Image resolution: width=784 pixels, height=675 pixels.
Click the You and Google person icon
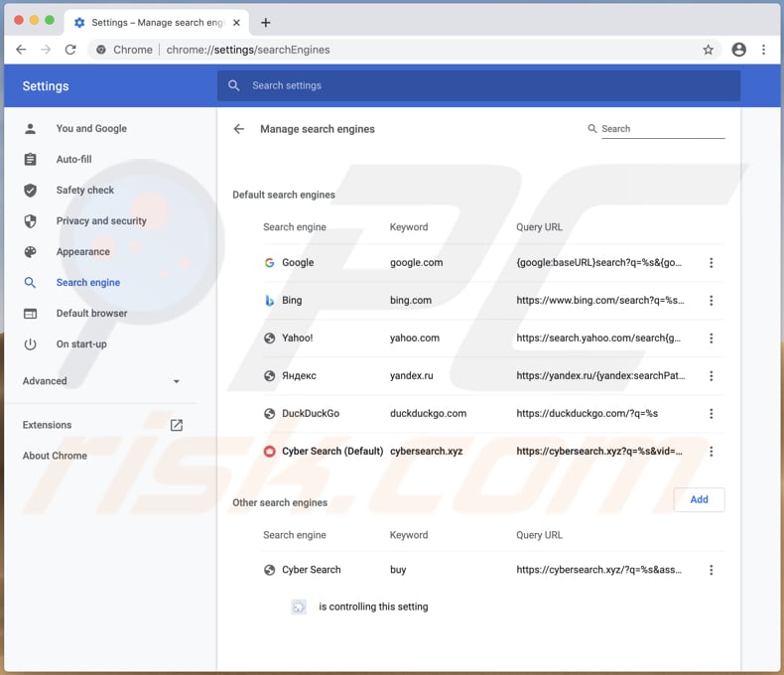30,128
